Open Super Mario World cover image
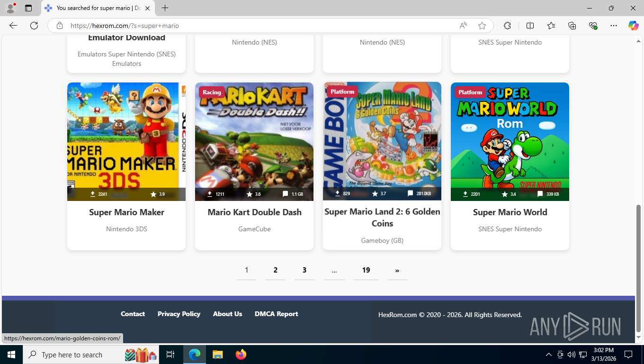 pyautogui.click(x=510, y=142)
